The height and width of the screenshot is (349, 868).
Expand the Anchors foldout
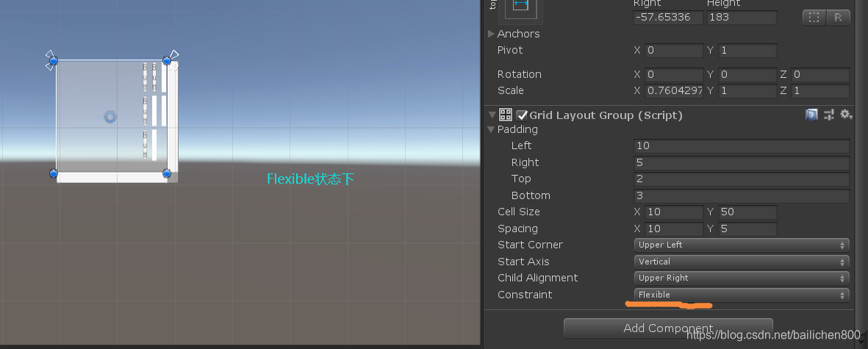[491, 34]
